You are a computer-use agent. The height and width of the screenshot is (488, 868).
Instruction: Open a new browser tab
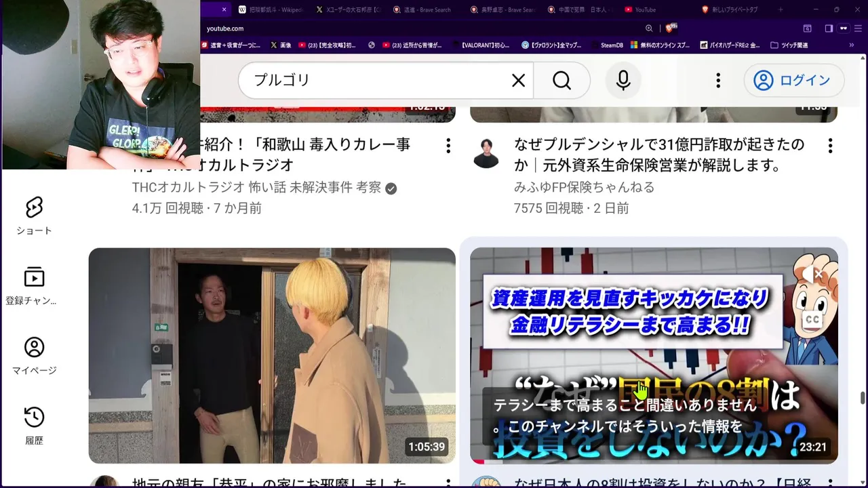tap(781, 9)
